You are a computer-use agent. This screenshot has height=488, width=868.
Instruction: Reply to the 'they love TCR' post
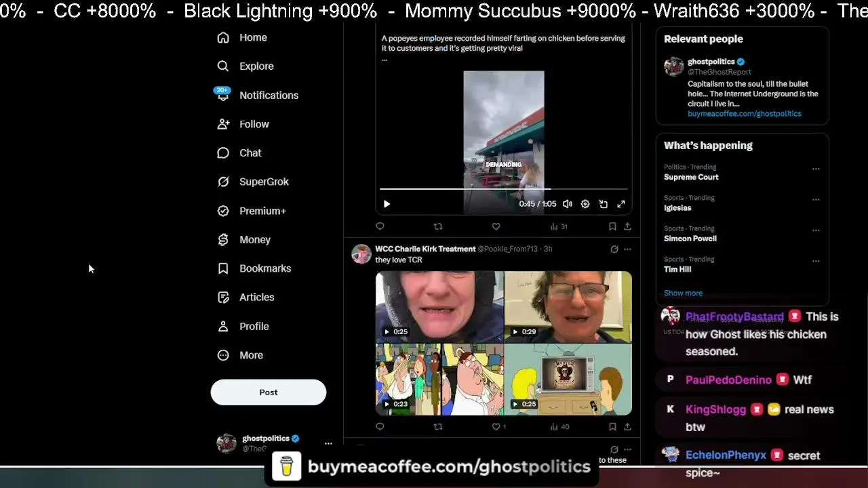pyautogui.click(x=380, y=426)
